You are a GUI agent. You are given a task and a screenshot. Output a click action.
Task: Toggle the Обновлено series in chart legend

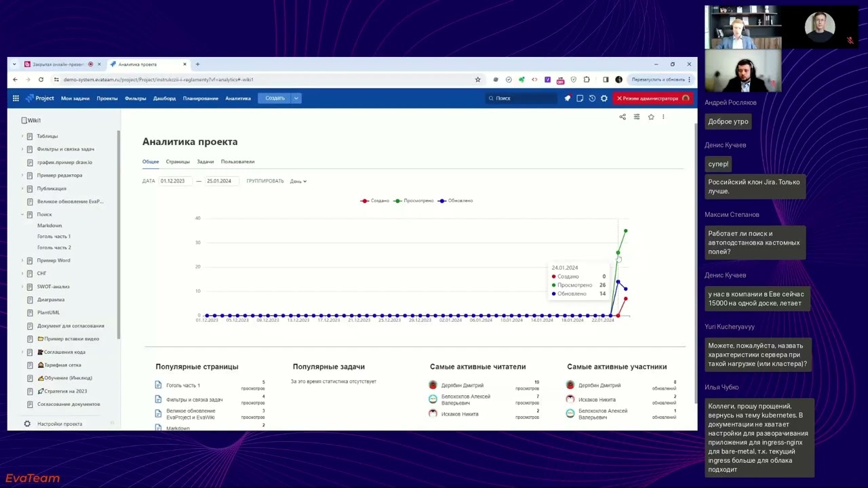(456, 201)
